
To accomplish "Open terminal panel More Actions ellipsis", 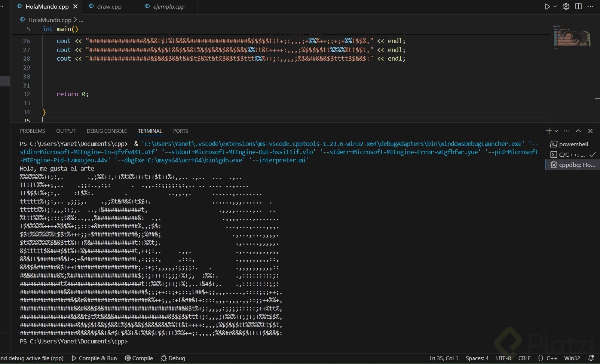I will coord(567,131).
